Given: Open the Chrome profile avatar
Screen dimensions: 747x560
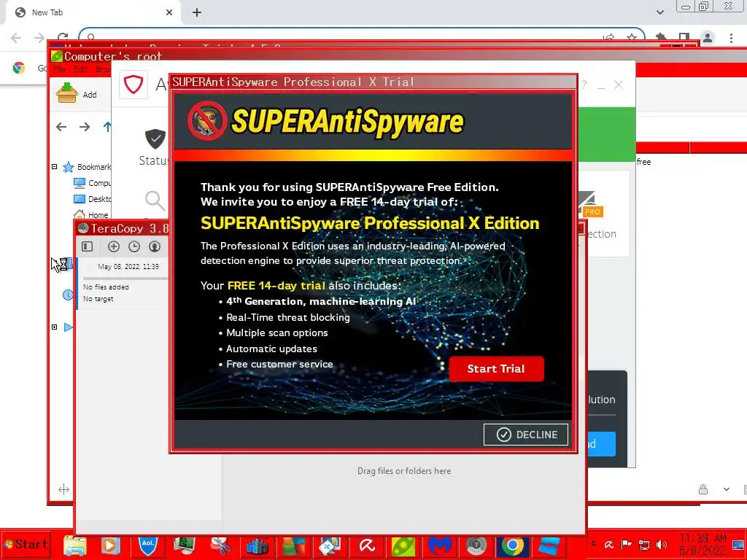Looking at the screenshot, I should pos(708,38).
